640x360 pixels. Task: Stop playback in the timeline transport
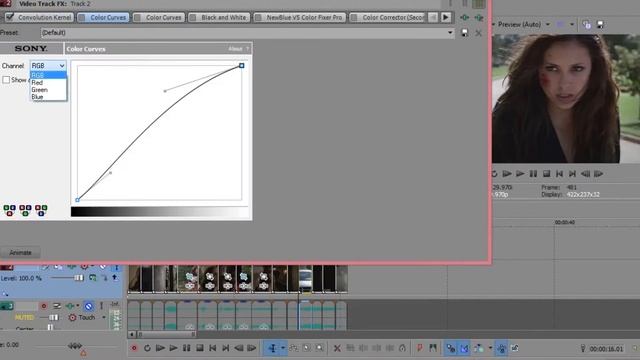click(x=200, y=348)
